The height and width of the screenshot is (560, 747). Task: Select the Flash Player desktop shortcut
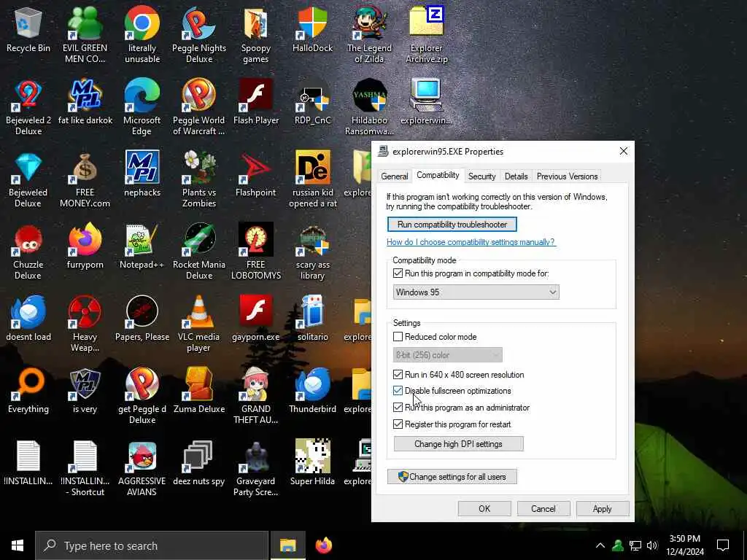pos(256,102)
